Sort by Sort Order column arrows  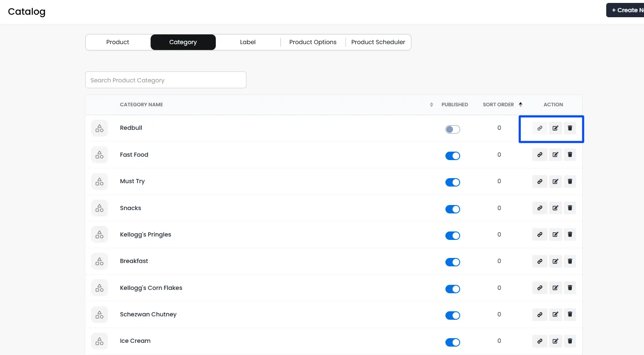[521, 105]
